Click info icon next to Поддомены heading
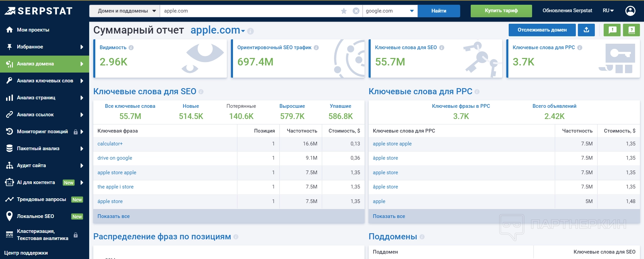Screen dimensions: 644x259 pos(422,237)
